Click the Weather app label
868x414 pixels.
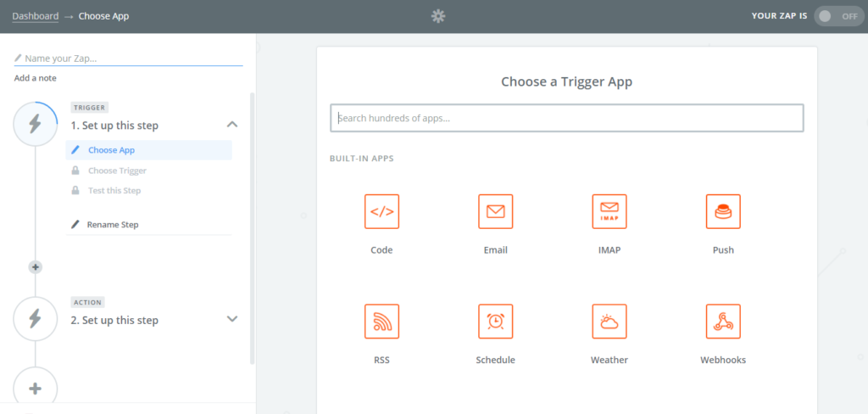(x=609, y=360)
